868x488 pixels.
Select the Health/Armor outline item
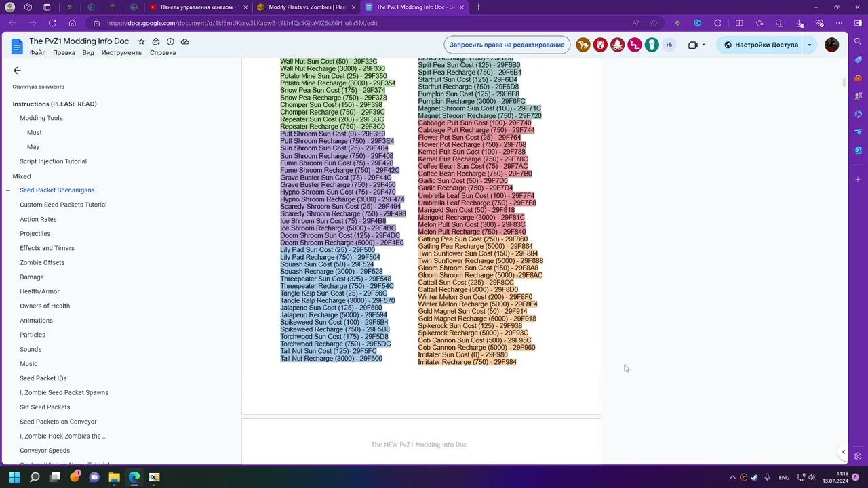[x=39, y=291]
